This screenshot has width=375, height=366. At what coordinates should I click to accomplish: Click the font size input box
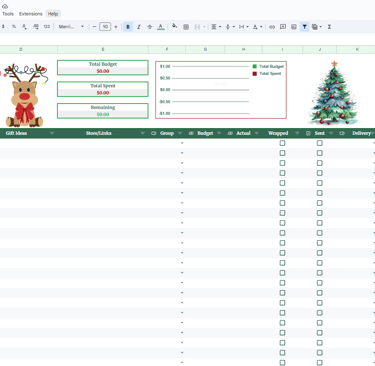click(105, 27)
